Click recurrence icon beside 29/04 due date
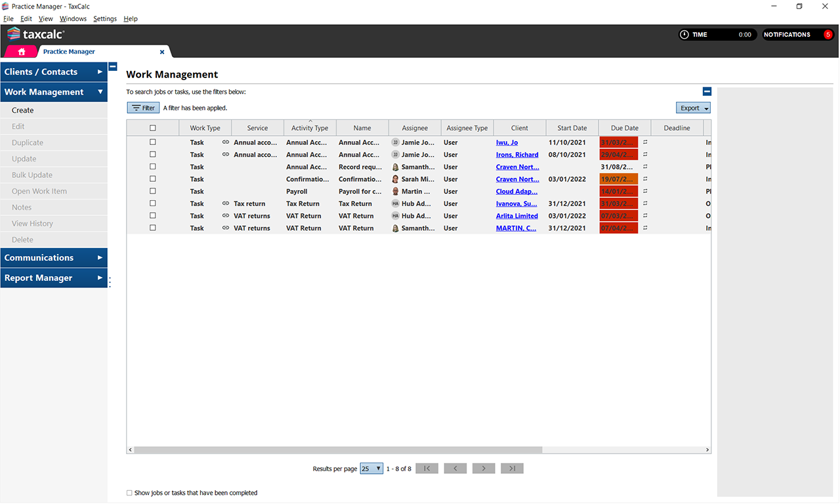The height and width of the screenshot is (504, 840). (645, 155)
